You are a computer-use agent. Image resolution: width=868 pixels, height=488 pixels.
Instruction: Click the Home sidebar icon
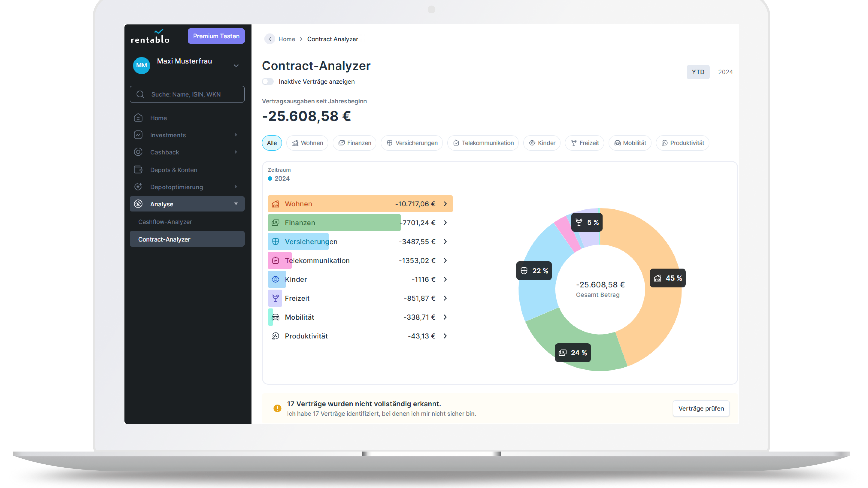click(x=138, y=118)
